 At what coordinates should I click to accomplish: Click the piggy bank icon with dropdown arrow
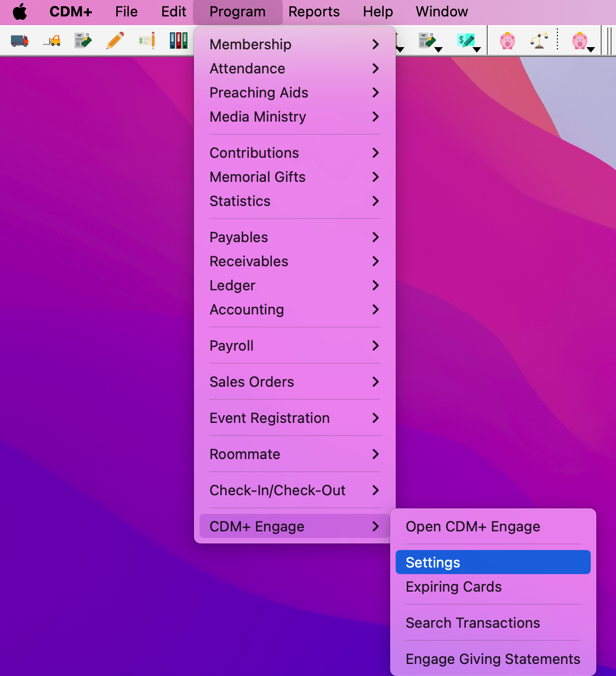(583, 42)
